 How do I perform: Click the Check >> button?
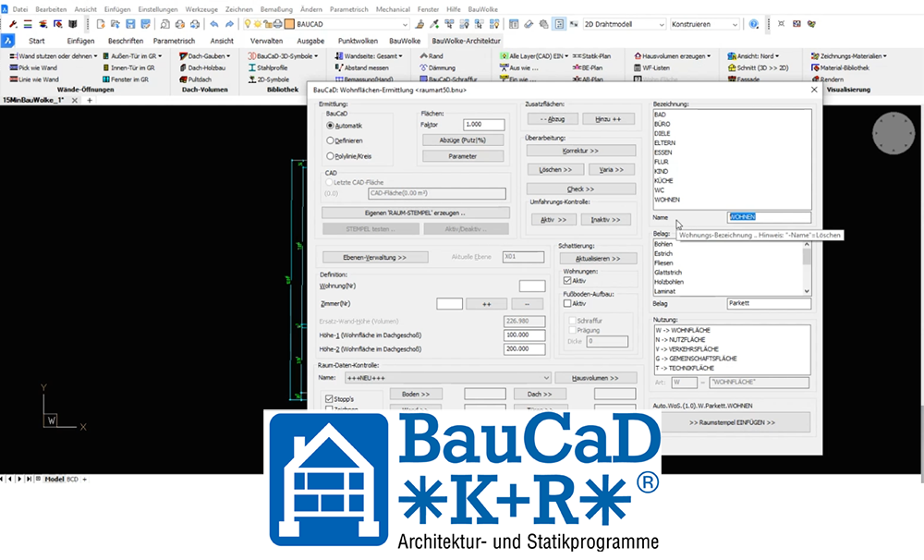pos(581,189)
